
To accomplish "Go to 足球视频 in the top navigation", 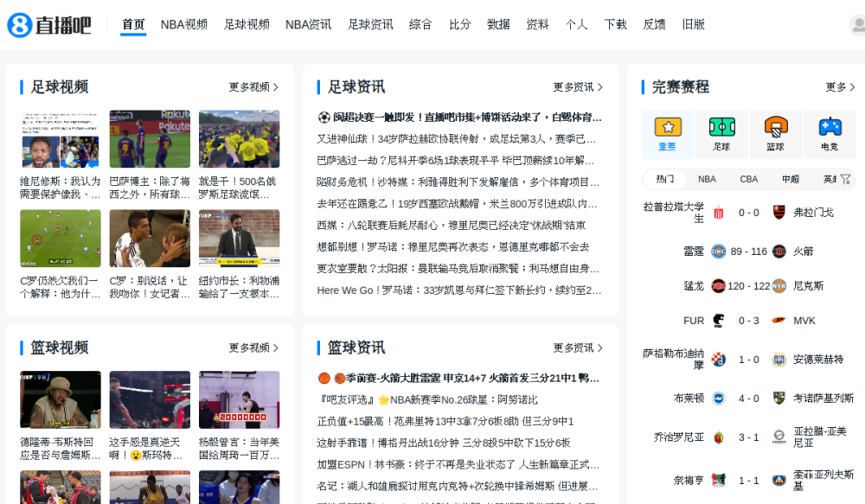I will [247, 24].
